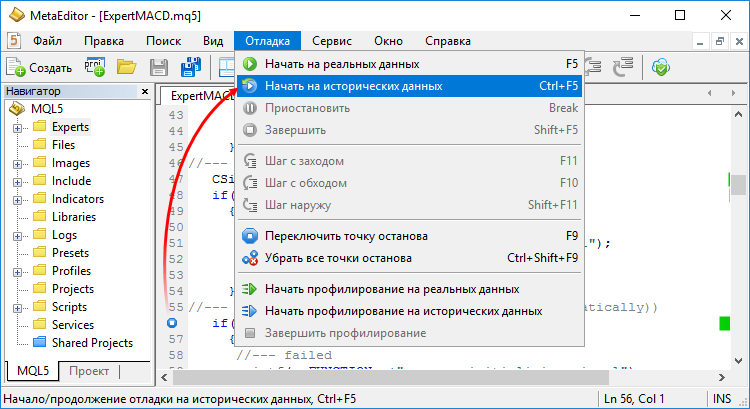Click the real data profiling icon
Screen dimensions: 750x409
click(x=249, y=289)
